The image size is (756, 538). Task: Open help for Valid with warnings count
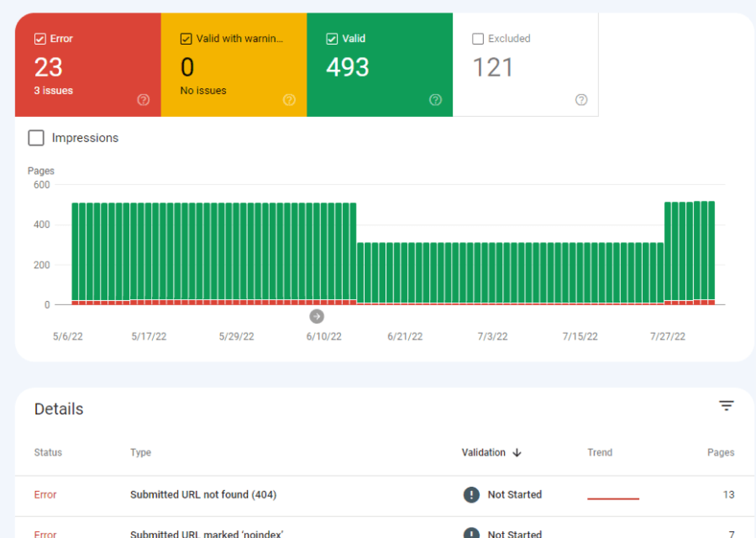[x=289, y=100]
